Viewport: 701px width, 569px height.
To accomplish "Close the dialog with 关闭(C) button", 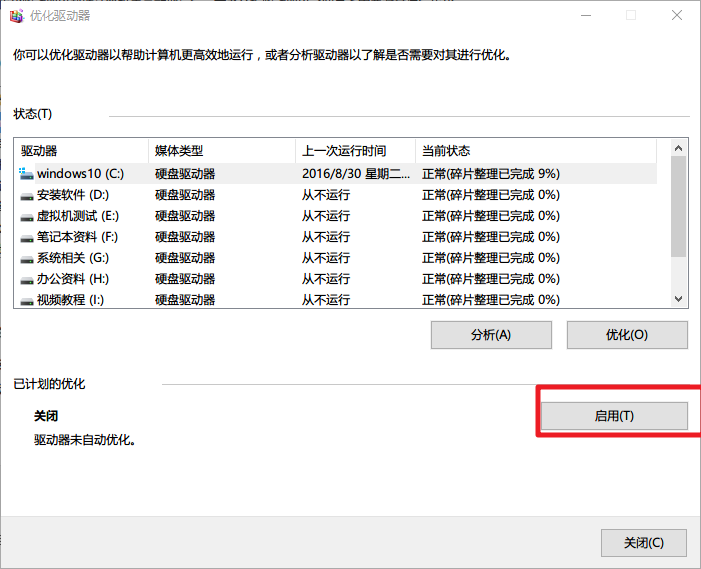I will point(643,543).
